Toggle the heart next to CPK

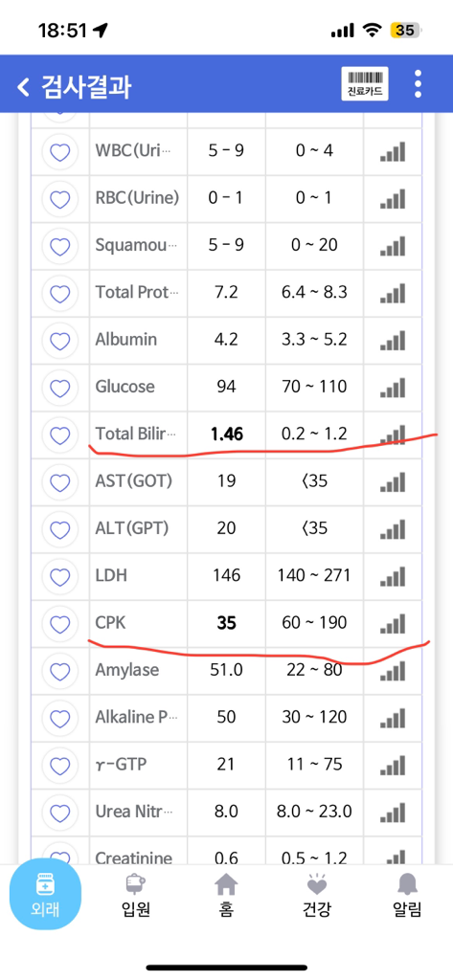(59, 624)
